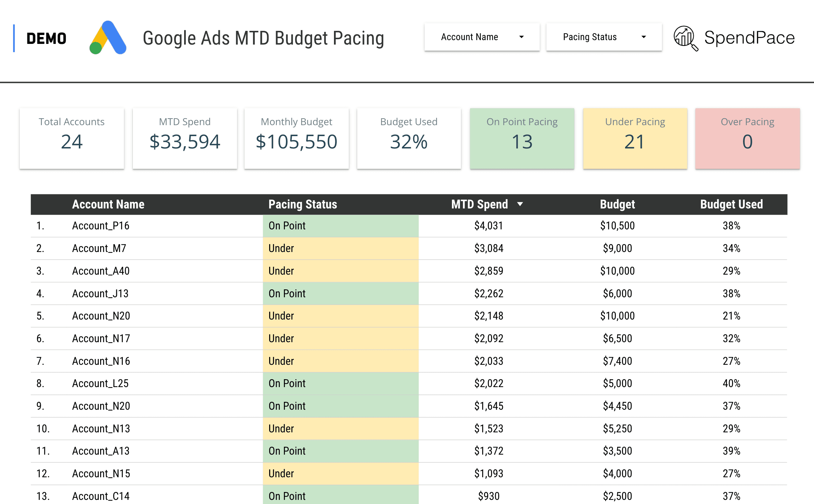Open the Account Name filter dropdown
Screen dimensions: 814x504
point(481,37)
